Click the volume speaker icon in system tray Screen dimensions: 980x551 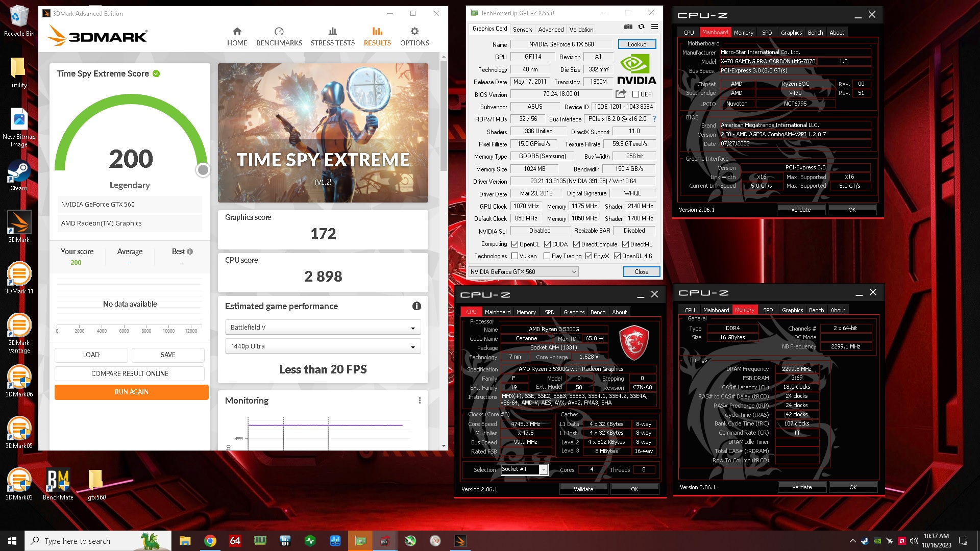[914, 541]
